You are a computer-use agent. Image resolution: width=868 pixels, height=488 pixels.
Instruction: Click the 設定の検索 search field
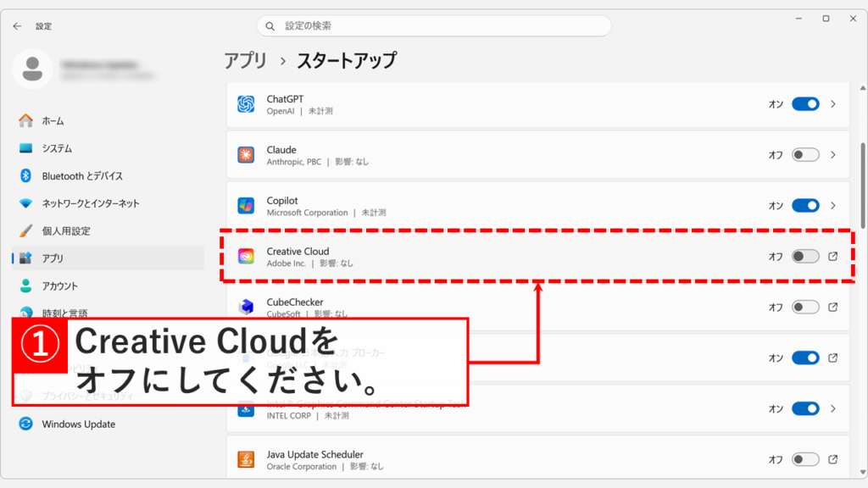click(x=434, y=25)
